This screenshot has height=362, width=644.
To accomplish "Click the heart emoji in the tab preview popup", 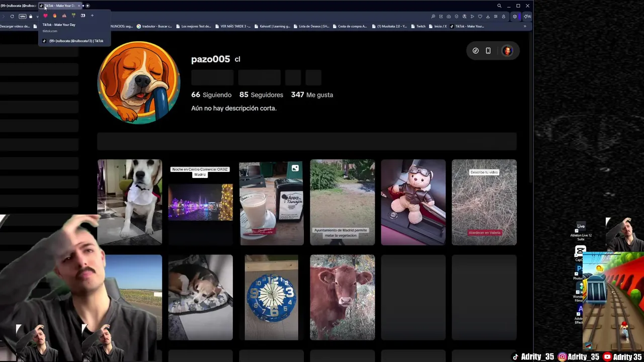I will (45, 16).
